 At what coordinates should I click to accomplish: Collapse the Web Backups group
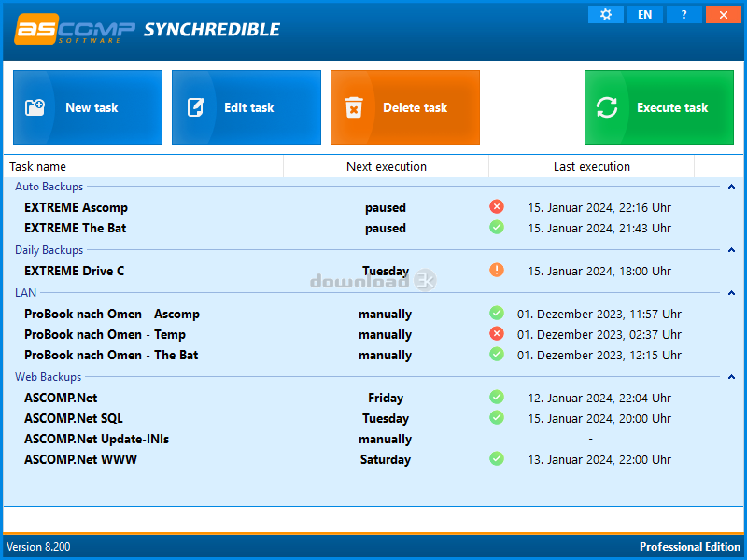[x=731, y=377]
